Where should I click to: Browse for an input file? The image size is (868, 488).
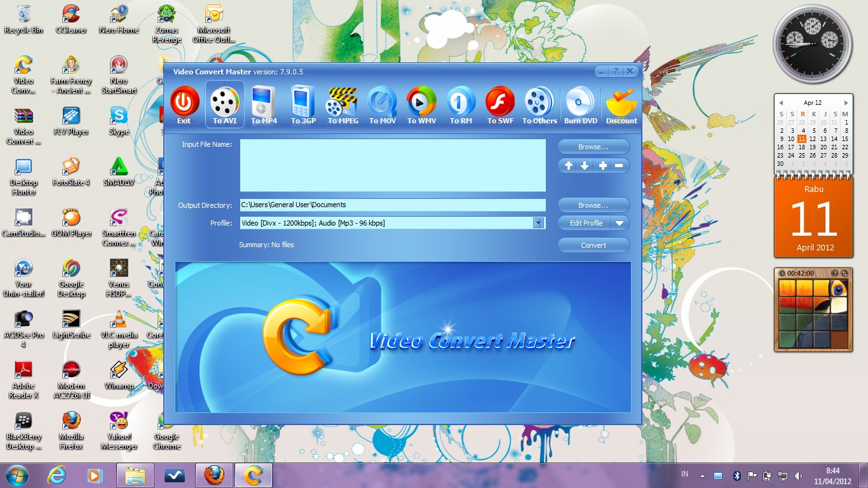click(593, 146)
